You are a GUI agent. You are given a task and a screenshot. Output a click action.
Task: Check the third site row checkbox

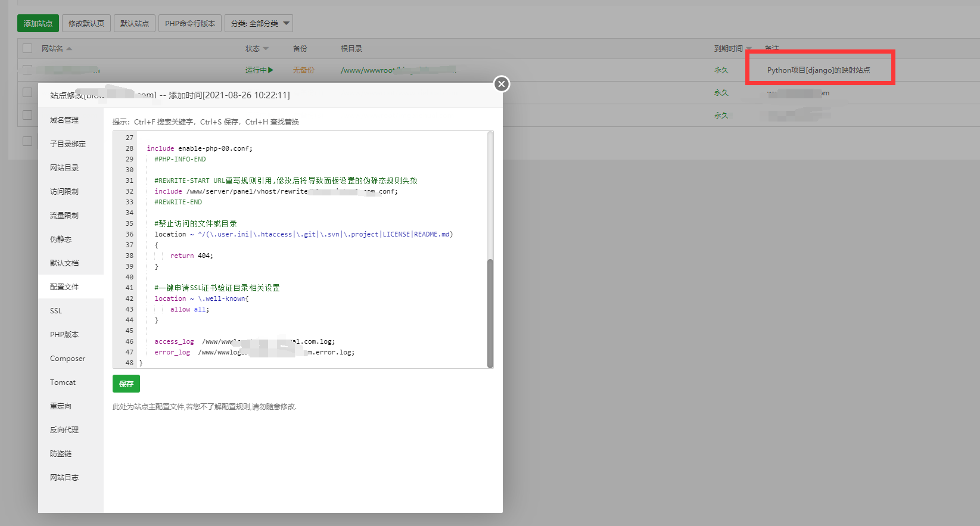(x=27, y=115)
